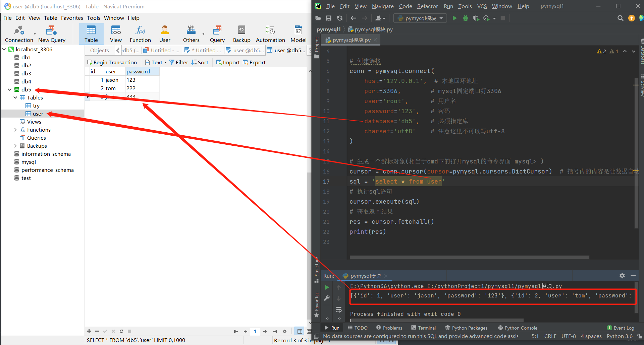Collapse the localhost_3306 connection node
Image resolution: width=644 pixels, height=345 pixels.
point(4,49)
